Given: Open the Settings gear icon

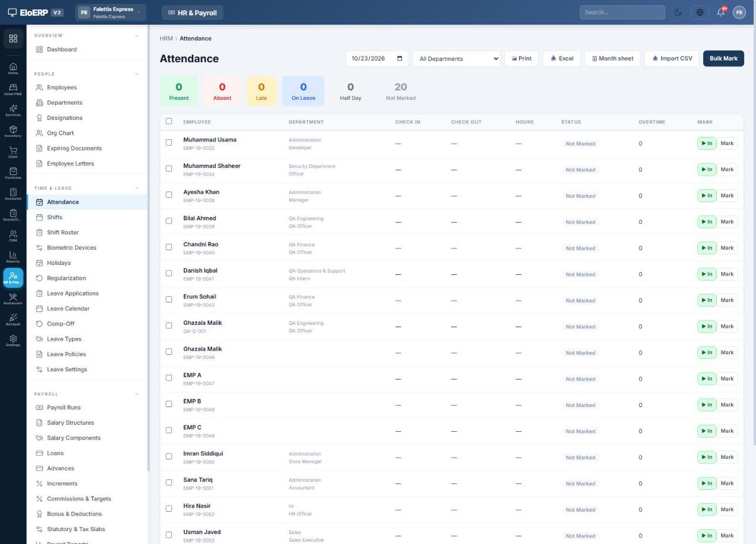Looking at the screenshot, I should pyautogui.click(x=13, y=341).
